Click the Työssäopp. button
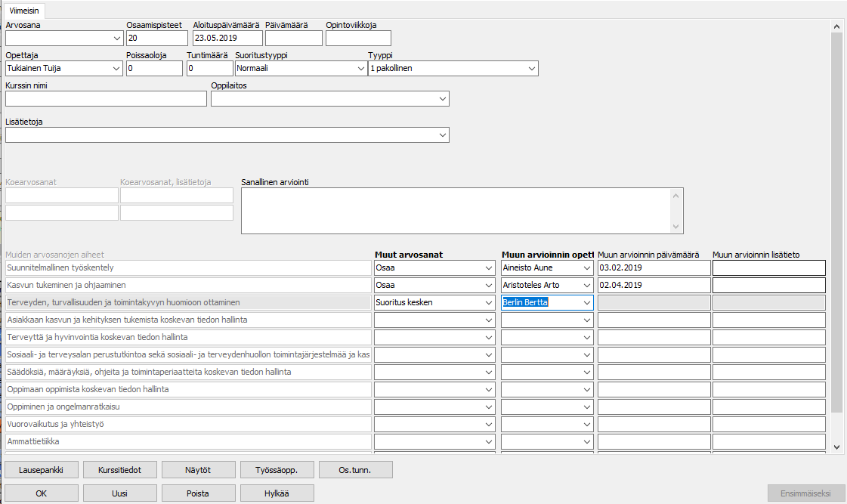The height and width of the screenshot is (504, 847). click(277, 470)
